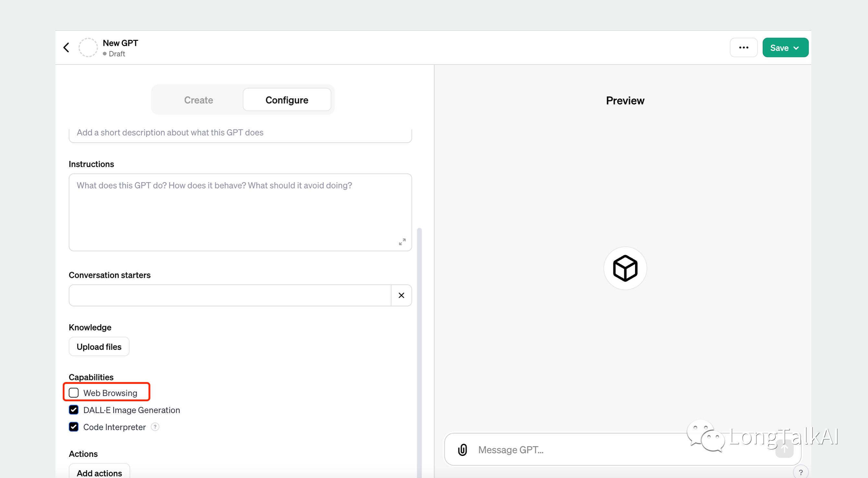Click the dashed GPT avatar placeholder
This screenshot has width=868, height=478.
tap(88, 48)
